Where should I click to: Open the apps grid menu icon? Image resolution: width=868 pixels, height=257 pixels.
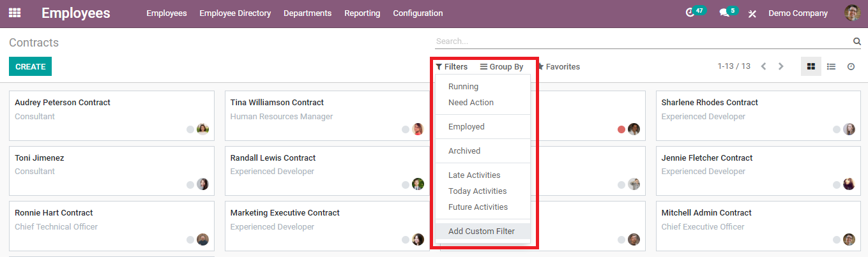pyautogui.click(x=15, y=13)
